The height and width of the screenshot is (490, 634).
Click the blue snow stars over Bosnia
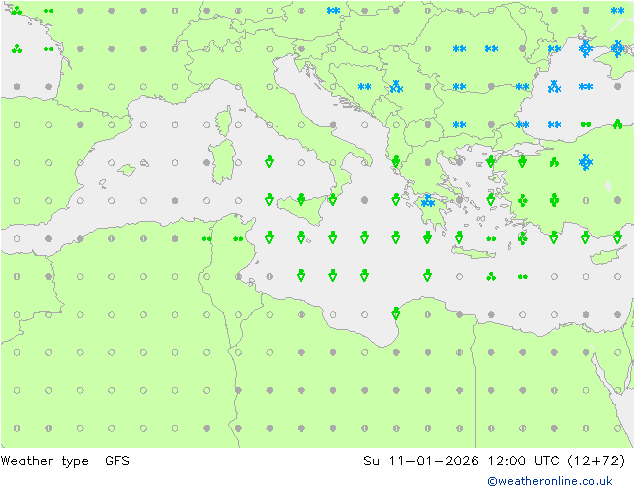(x=364, y=87)
